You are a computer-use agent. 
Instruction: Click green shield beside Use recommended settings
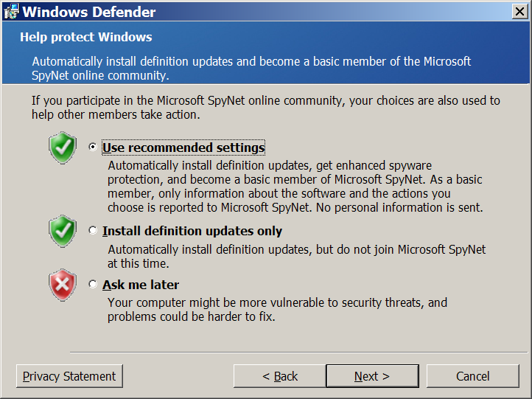click(x=63, y=148)
